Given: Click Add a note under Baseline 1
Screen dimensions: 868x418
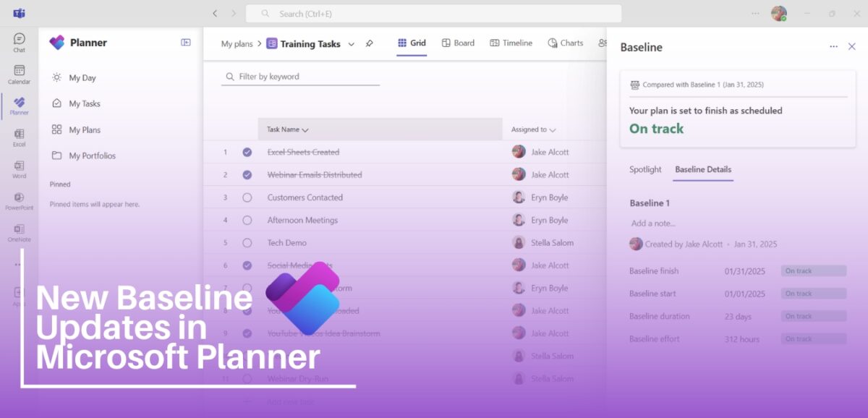Looking at the screenshot, I should tap(652, 223).
